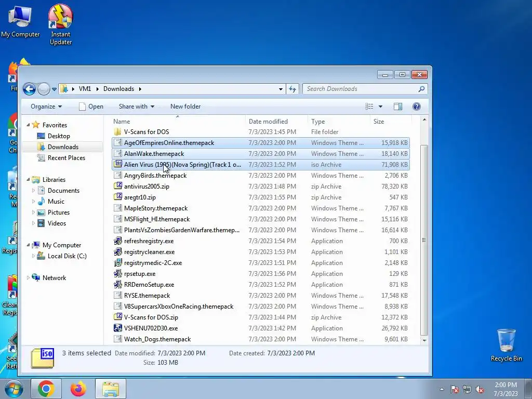
Task: Open the Share with menu
Action: (x=137, y=107)
